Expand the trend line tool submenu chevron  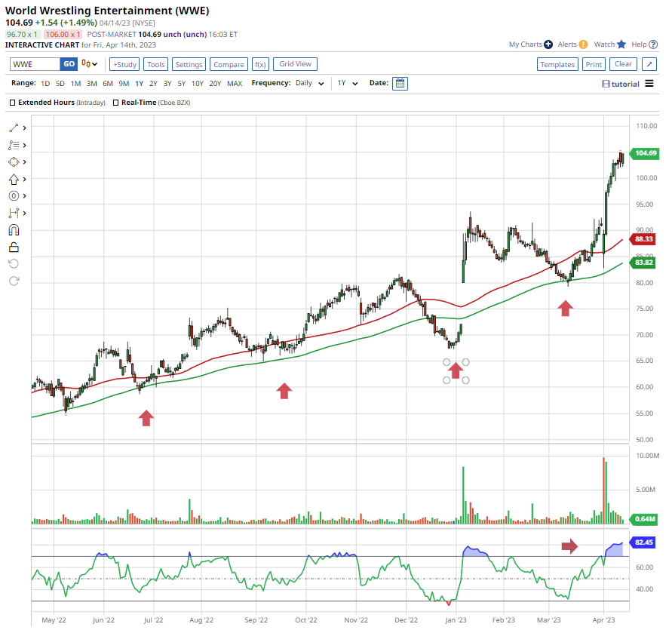point(24,128)
